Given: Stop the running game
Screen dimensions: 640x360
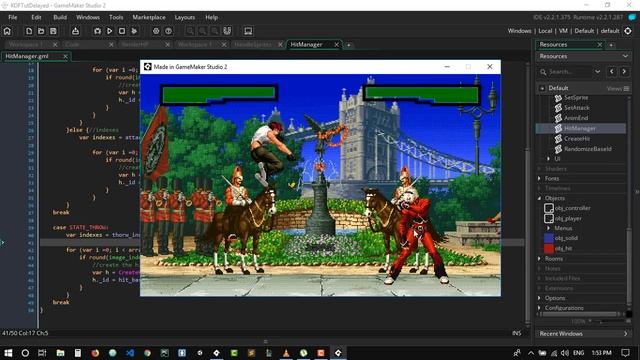Looking at the screenshot, I should point(122,31).
